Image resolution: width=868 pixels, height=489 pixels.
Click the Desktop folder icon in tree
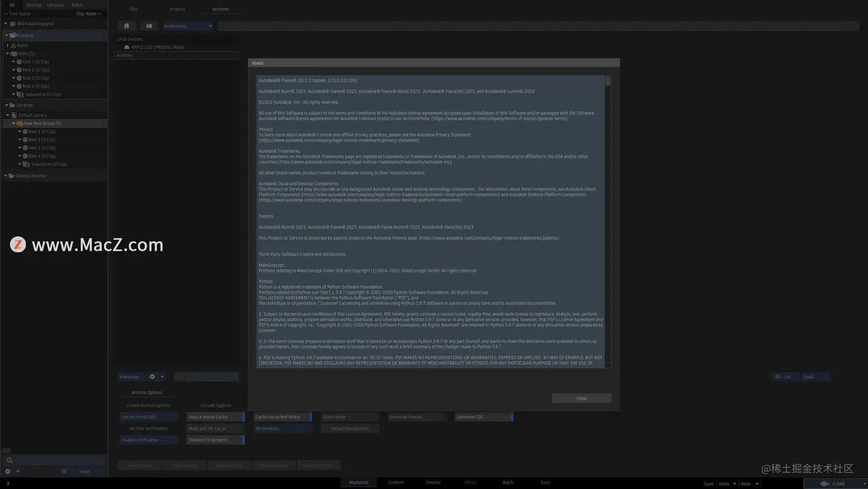pos(13,36)
